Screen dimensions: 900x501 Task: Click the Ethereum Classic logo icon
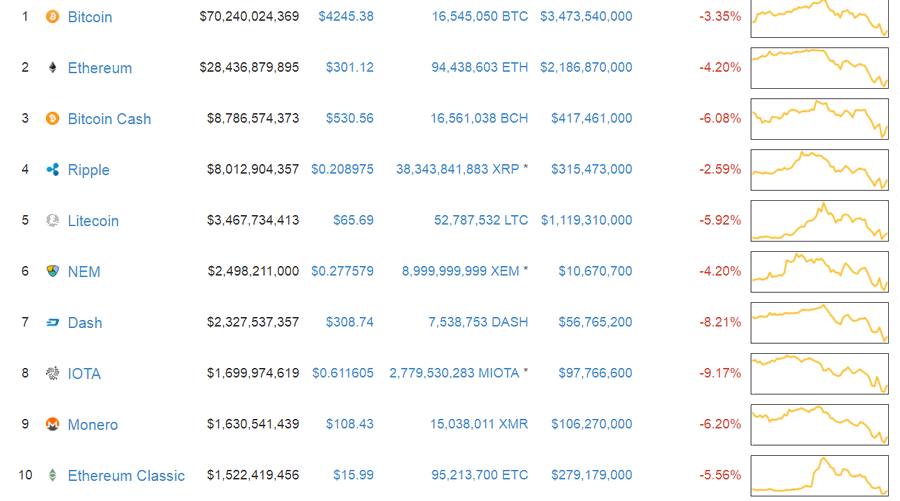coord(52,475)
